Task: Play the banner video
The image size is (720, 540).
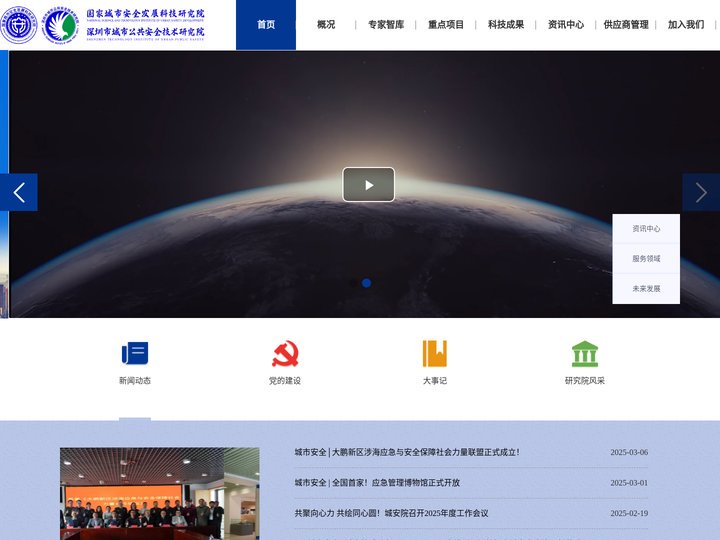Action: (x=368, y=185)
